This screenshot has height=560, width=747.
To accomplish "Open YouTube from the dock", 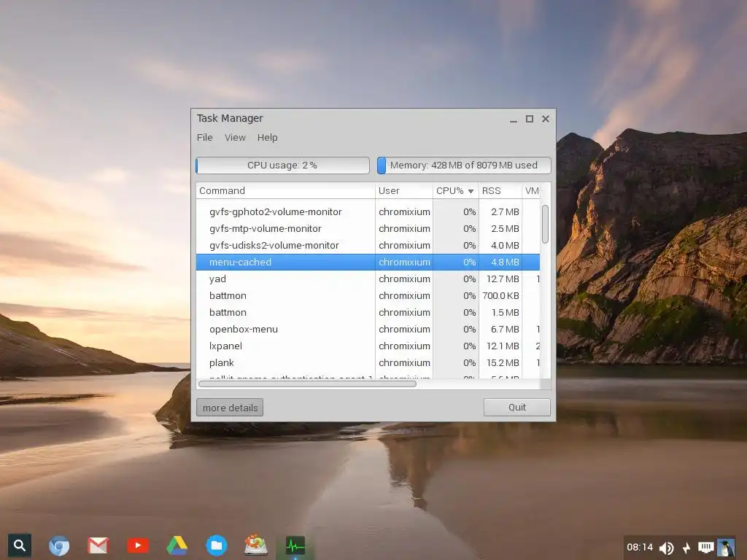I will (138, 545).
